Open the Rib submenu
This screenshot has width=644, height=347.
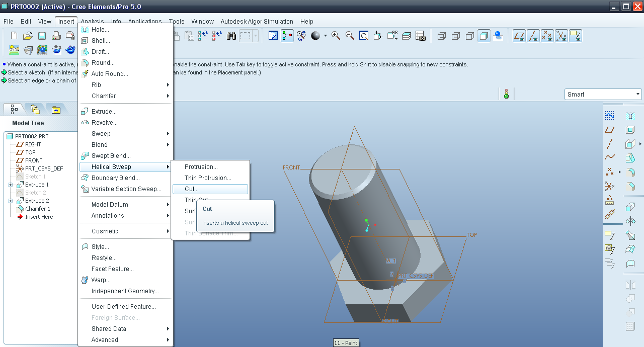pos(126,85)
